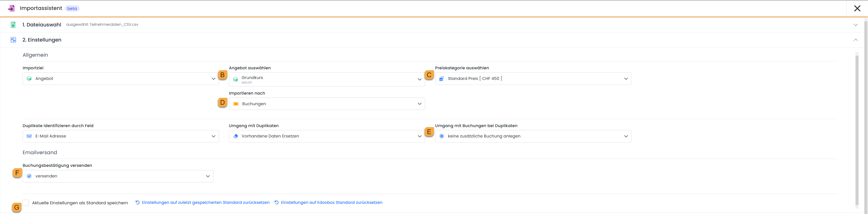Reset settings to Edoobox Standard
Viewport: 868px width, 214px height.
point(331,202)
